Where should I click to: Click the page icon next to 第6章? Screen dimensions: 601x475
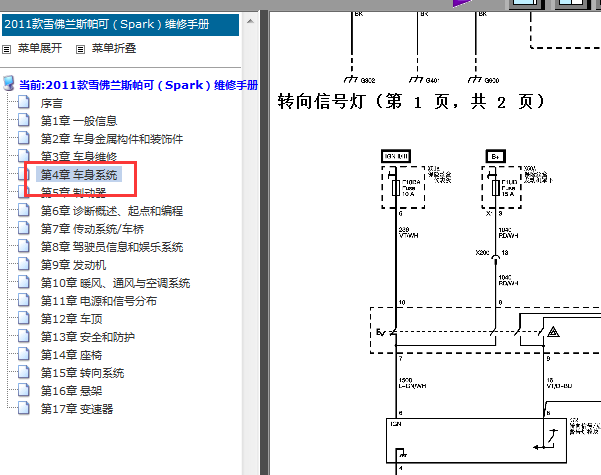pyautogui.click(x=24, y=210)
